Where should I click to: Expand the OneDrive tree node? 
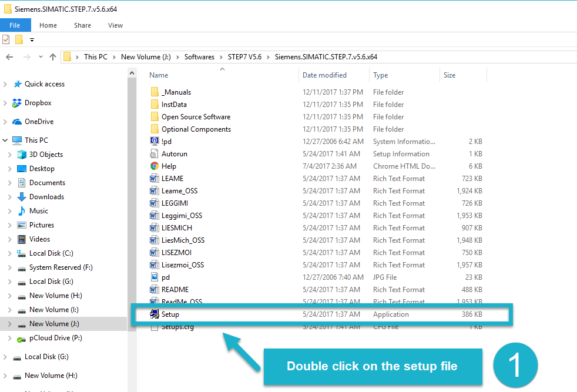tap(5, 122)
